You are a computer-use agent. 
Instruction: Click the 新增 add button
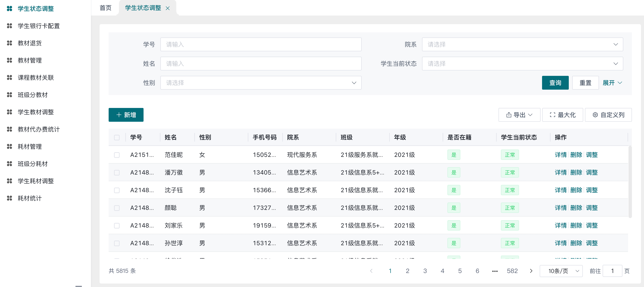point(126,115)
